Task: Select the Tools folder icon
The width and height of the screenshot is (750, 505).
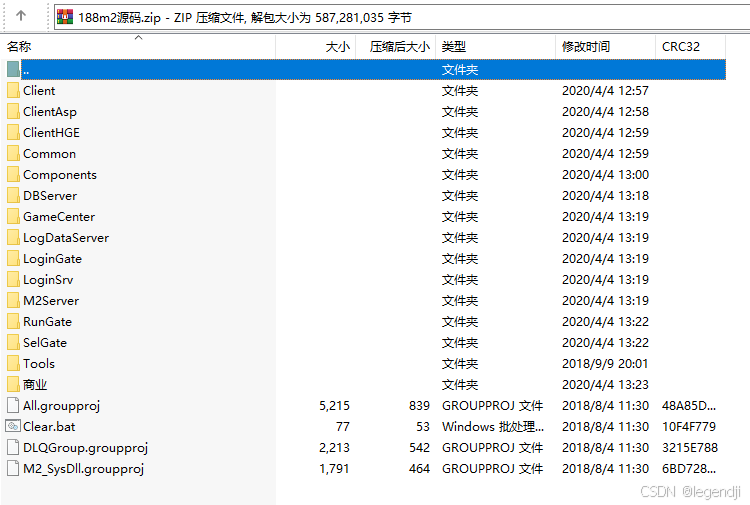Action: [13, 364]
